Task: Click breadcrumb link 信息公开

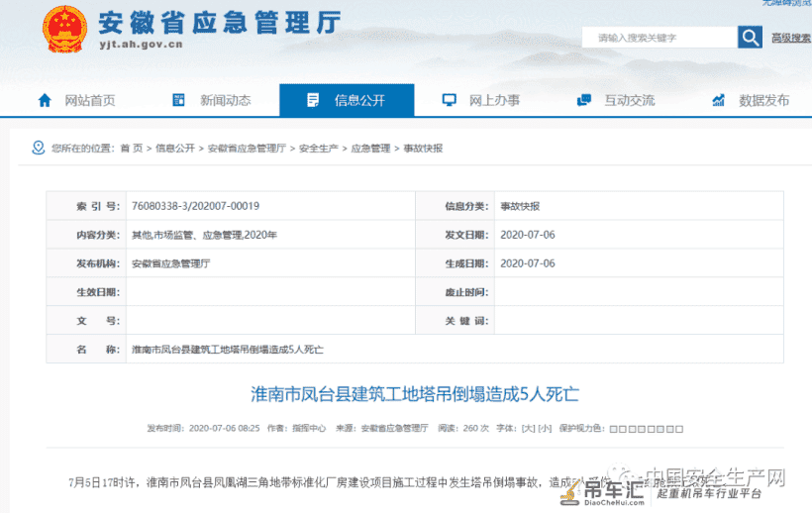Action: pyautogui.click(x=175, y=149)
